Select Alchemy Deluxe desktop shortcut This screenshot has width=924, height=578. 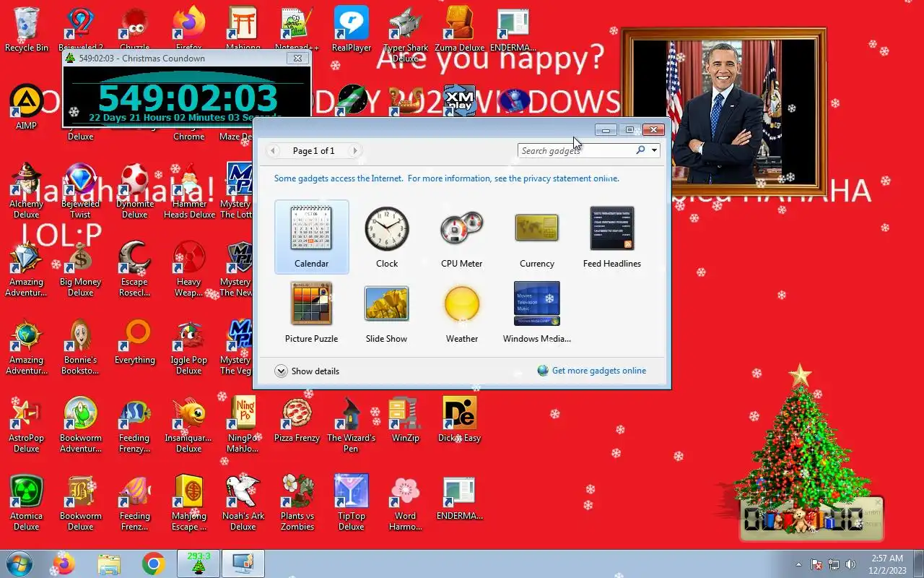(x=27, y=190)
